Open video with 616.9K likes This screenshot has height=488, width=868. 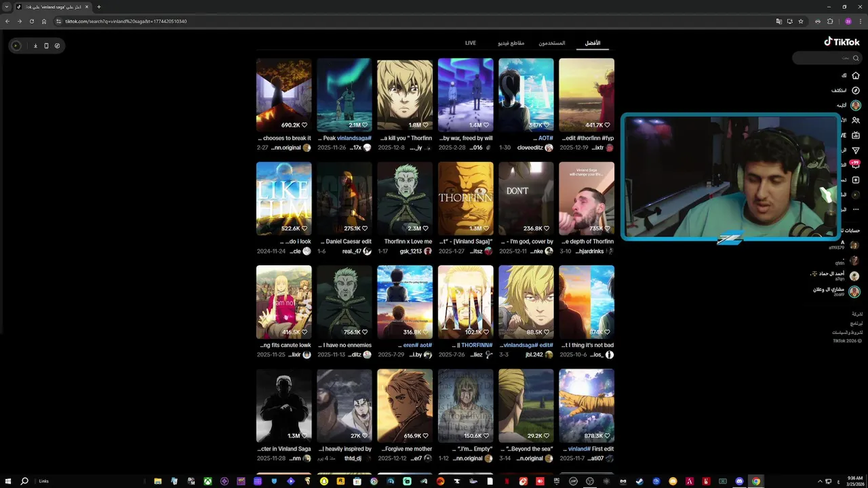point(405,406)
